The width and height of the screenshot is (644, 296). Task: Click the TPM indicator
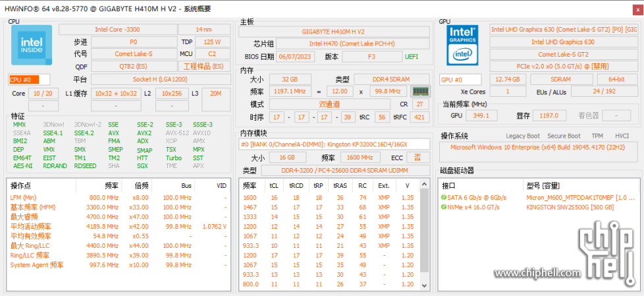[597, 136]
